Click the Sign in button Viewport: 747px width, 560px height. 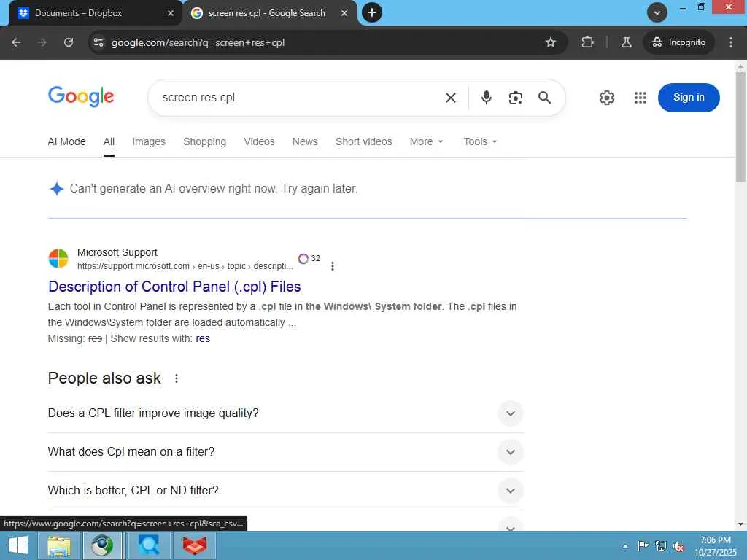point(689,98)
